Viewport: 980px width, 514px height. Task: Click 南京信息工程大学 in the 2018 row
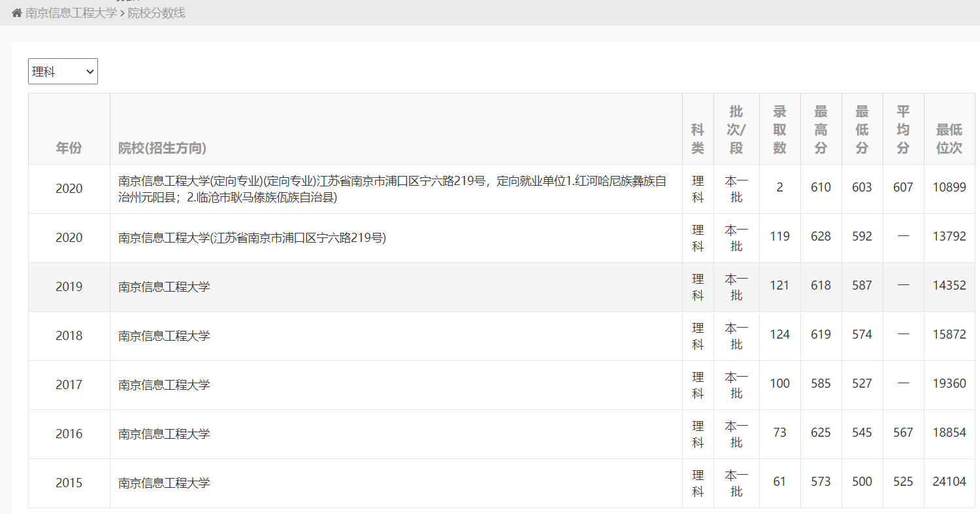click(164, 335)
